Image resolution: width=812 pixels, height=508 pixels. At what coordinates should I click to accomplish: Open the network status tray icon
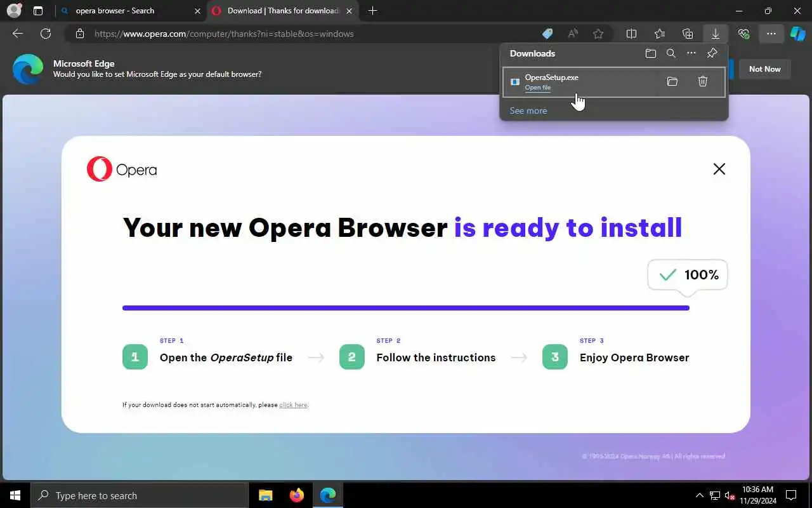[x=715, y=495]
